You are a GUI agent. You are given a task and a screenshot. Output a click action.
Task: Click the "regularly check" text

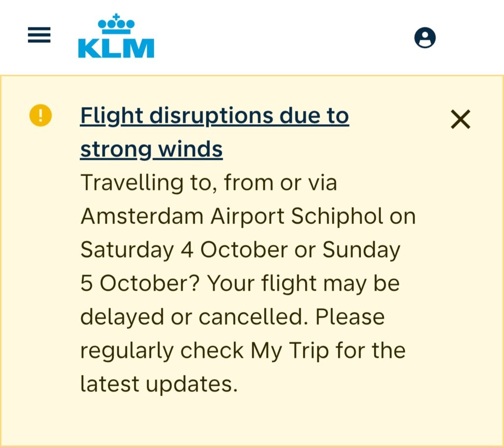coord(162,351)
